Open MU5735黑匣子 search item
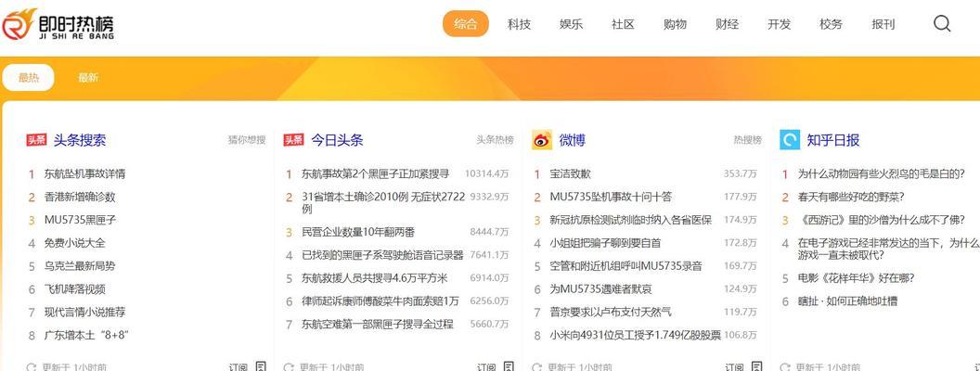Viewport: 980px width, 371px height. 80,220
